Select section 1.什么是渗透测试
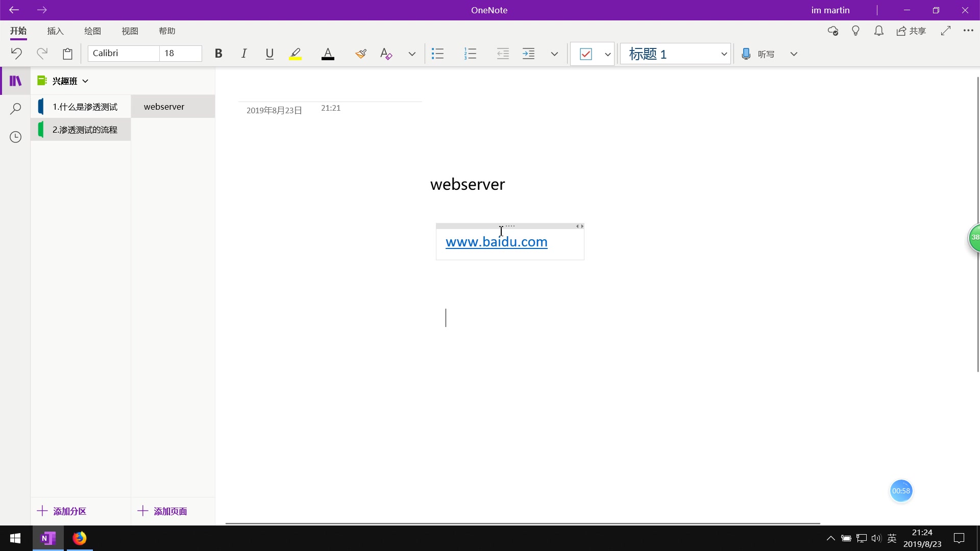 [x=81, y=107]
